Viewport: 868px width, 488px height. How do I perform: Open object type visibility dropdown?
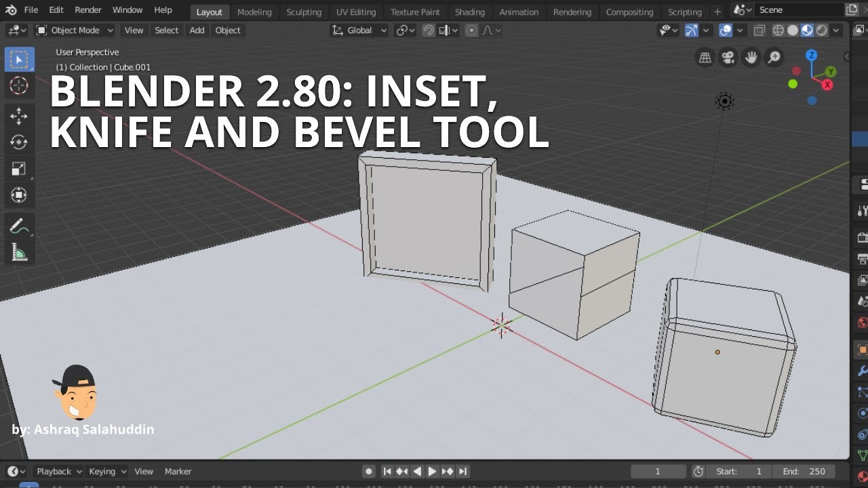click(669, 30)
